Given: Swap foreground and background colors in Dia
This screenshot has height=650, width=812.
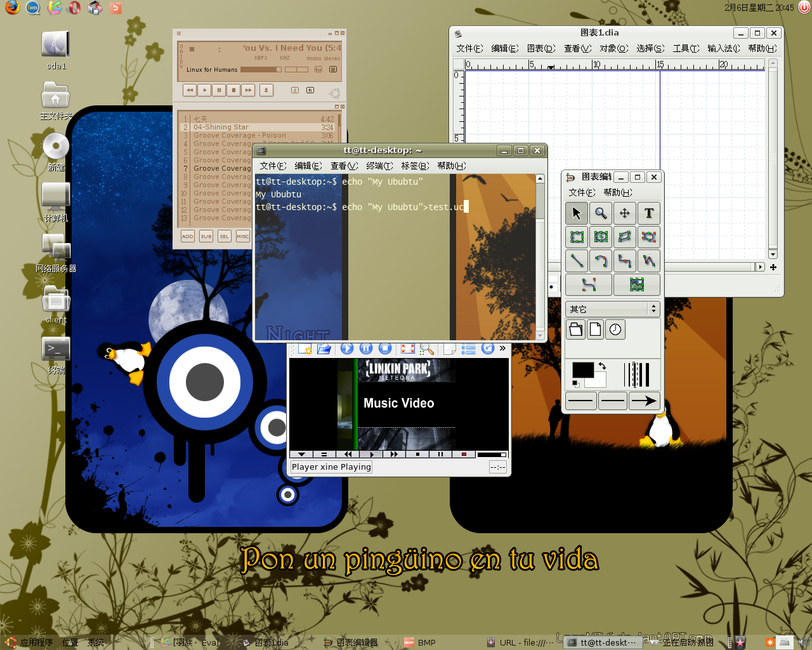Looking at the screenshot, I should (602, 366).
